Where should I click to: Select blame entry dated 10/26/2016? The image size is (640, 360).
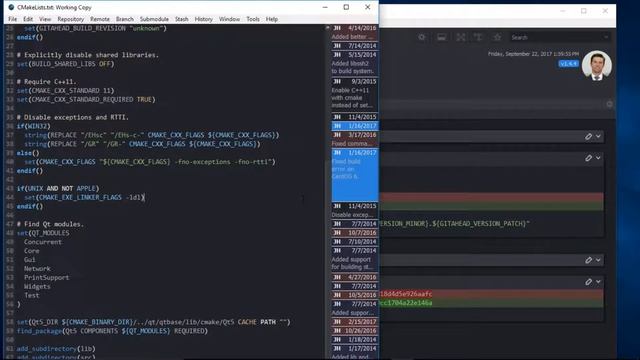355,331
